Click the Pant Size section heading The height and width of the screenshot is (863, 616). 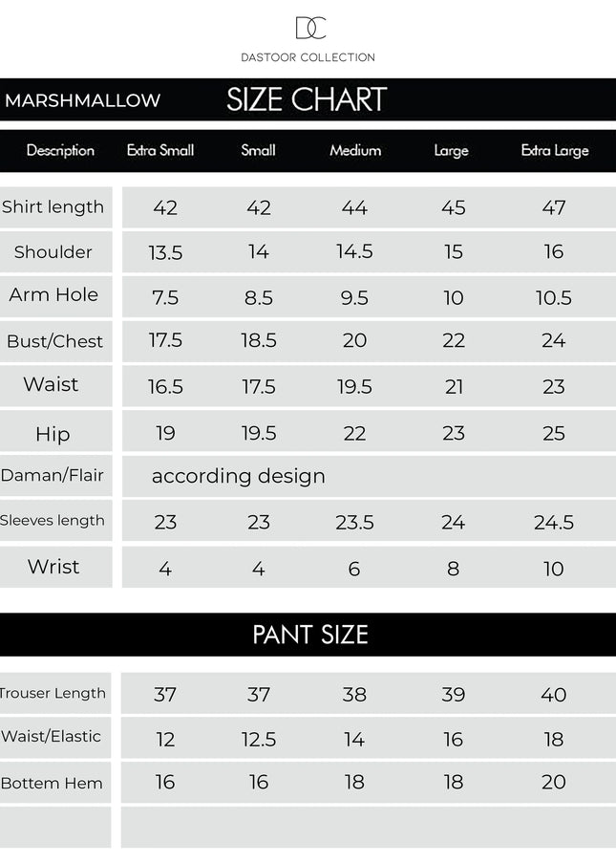click(309, 635)
